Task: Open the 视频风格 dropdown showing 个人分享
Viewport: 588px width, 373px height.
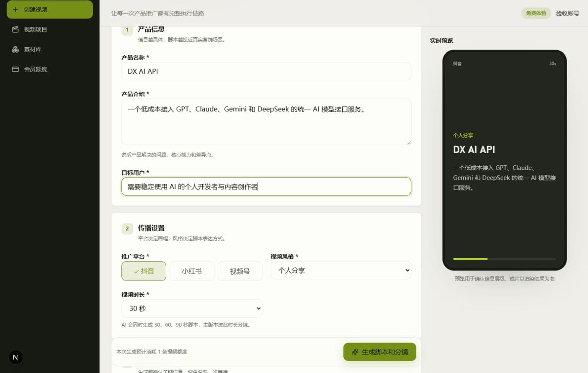Action: click(341, 270)
